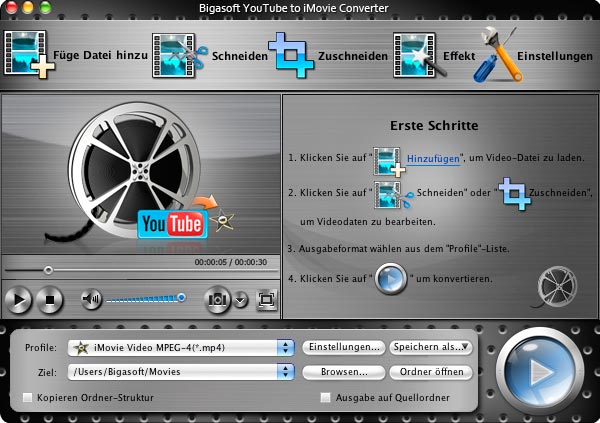Click the Erste Schritte heading
This screenshot has width=600, height=423.
click(x=434, y=126)
